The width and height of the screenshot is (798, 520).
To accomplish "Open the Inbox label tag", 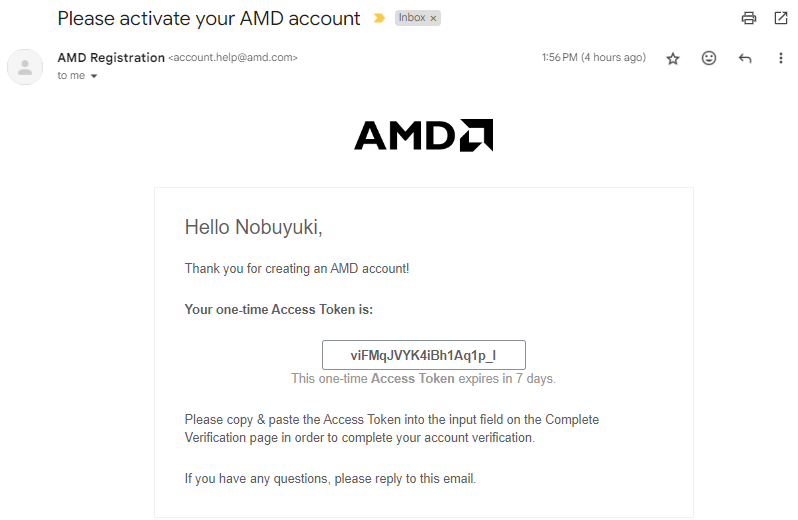I will 411,19.
